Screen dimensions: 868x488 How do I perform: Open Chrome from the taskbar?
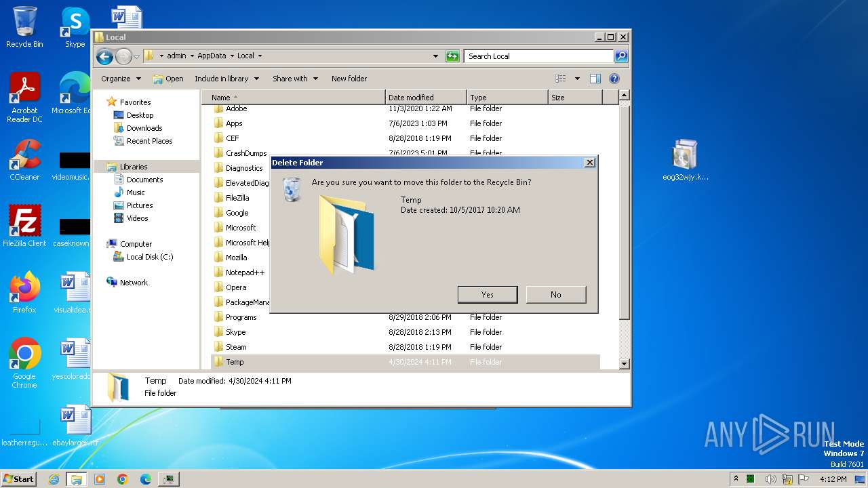click(x=123, y=479)
